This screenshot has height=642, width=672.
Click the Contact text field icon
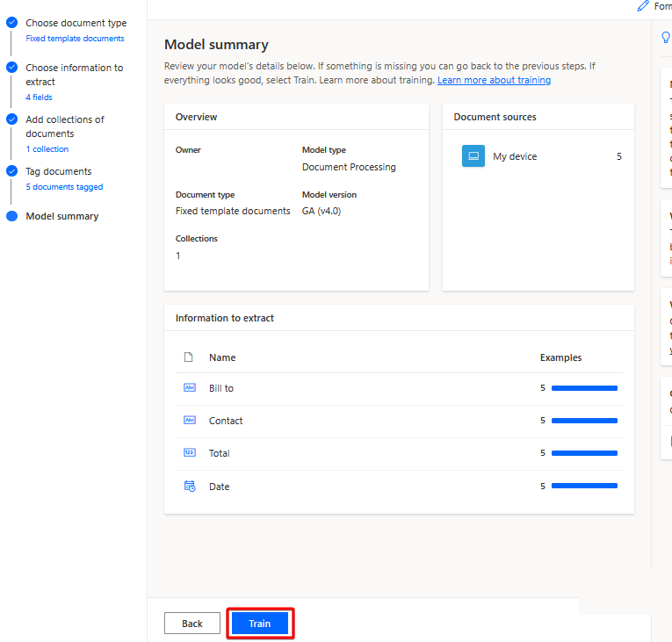(x=190, y=421)
